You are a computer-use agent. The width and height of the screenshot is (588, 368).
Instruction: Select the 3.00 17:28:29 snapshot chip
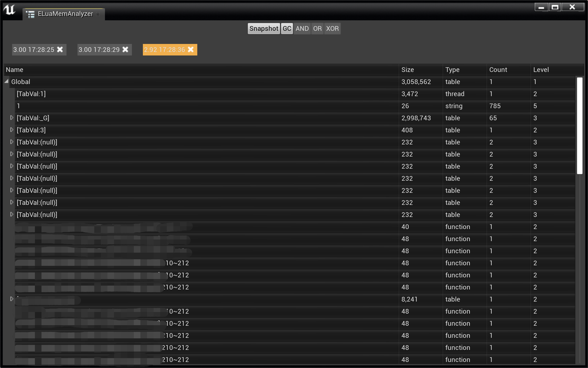coord(99,50)
